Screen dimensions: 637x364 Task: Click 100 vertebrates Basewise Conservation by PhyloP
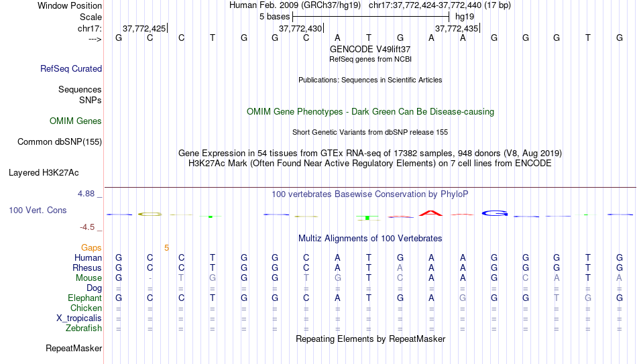tap(370, 194)
